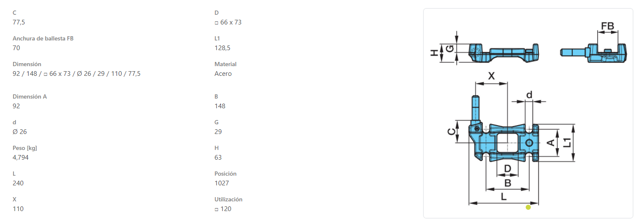This screenshot has width=644, height=222.
Task: Click the H value 63
Action: (x=218, y=158)
